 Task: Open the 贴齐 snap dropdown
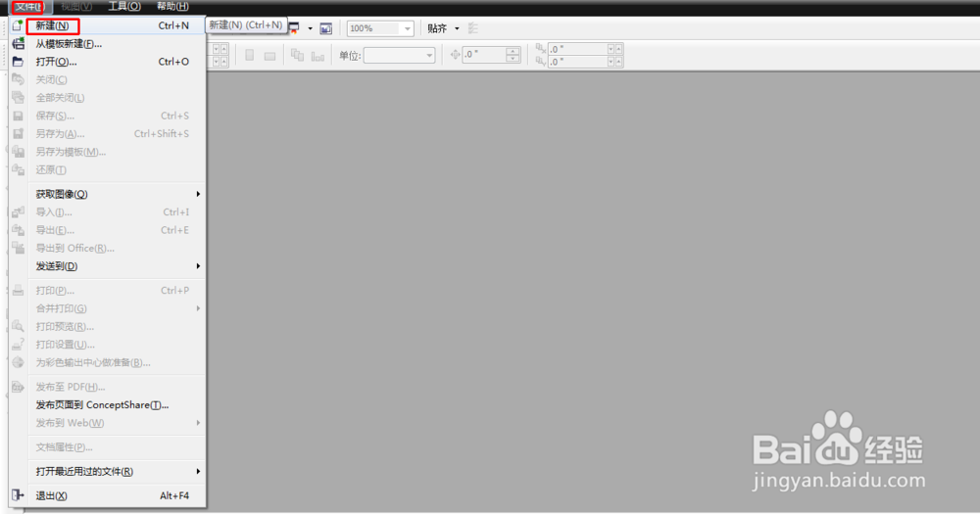tap(457, 28)
